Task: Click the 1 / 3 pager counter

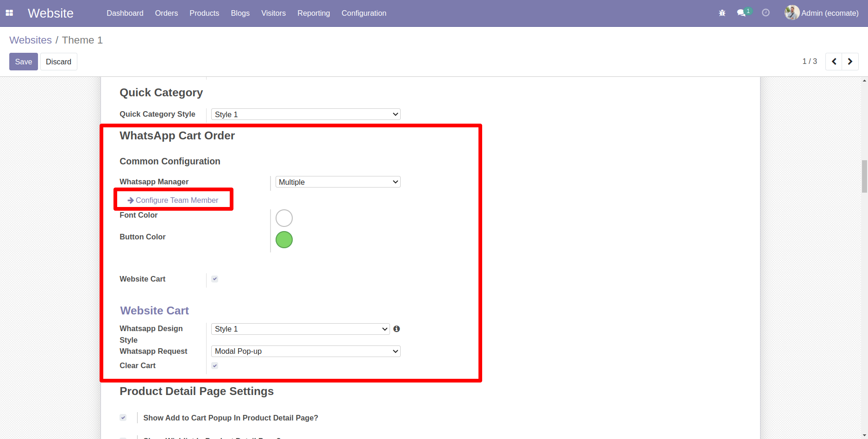Action: tap(810, 61)
